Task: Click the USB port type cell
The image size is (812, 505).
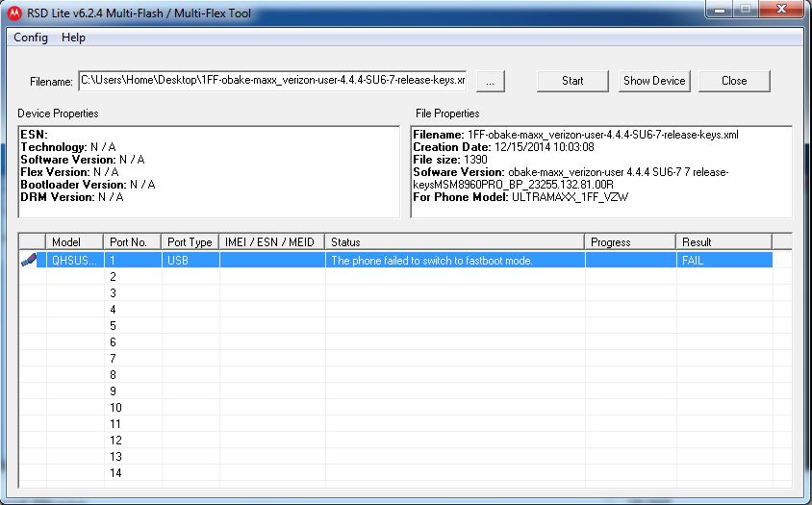Action: click(x=190, y=260)
